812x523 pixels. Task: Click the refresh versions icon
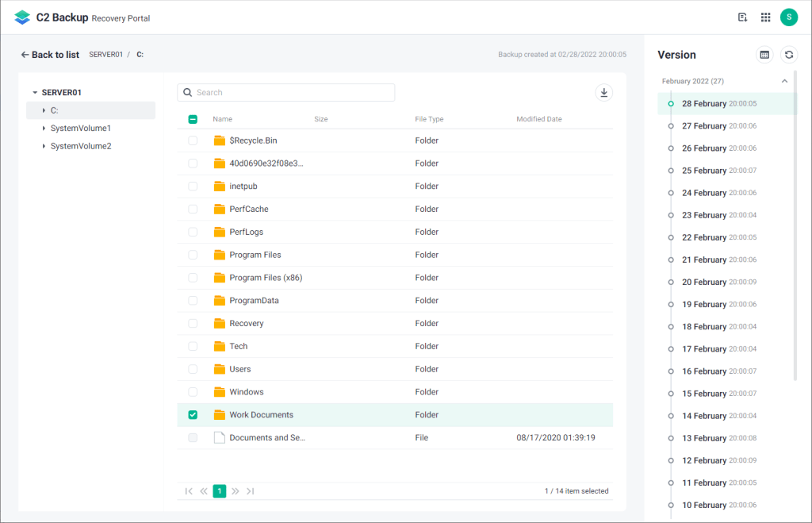point(788,55)
